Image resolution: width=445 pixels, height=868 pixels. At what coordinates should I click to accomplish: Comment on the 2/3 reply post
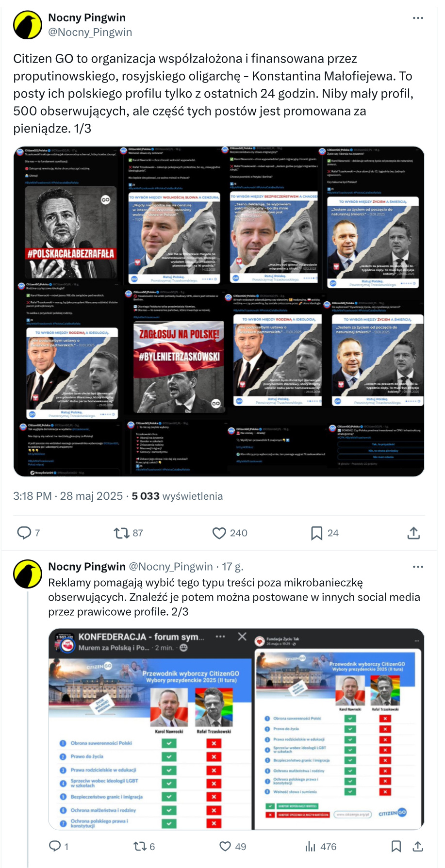55,846
